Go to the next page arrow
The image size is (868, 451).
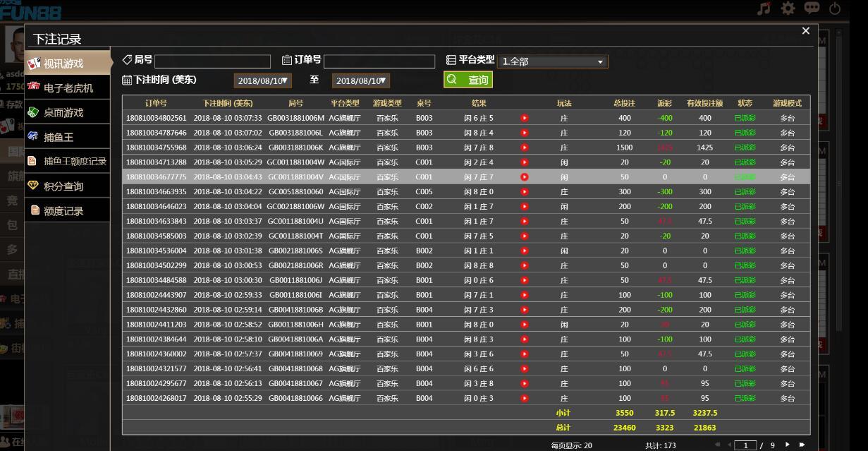click(788, 445)
